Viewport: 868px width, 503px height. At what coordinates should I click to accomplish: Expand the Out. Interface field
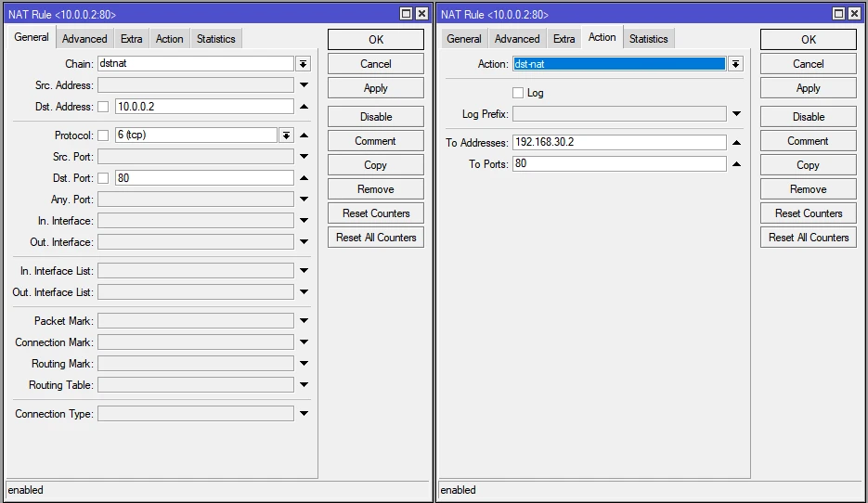(304, 242)
